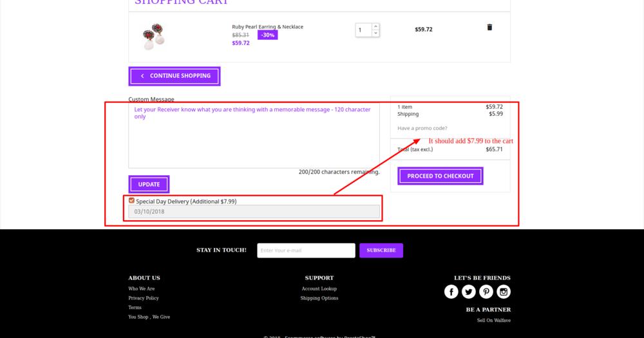Open the Twitter social icon
Image resolution: width=644 pixels, height=338 pixels.
469,292
